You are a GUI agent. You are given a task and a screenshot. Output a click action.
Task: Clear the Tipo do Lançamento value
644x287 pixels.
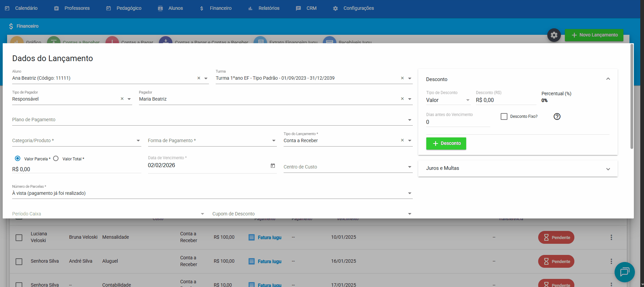pyautogui.click(x=402, y=140)
